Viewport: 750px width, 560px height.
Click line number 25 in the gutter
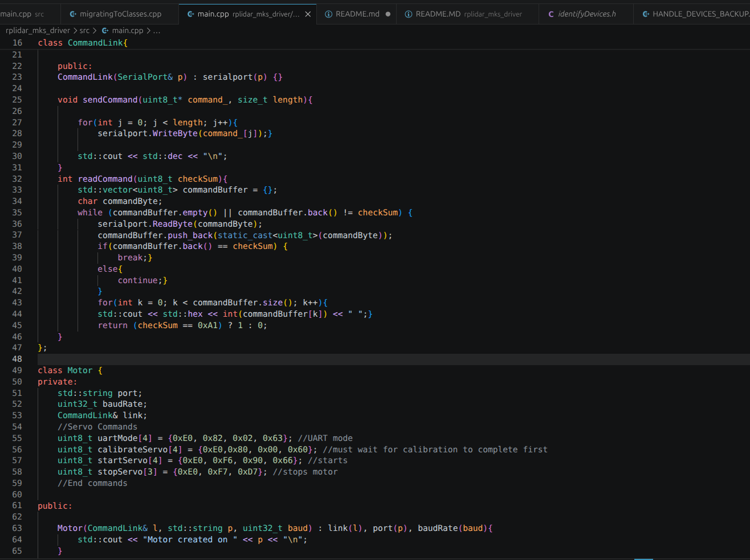coord(17,100)
